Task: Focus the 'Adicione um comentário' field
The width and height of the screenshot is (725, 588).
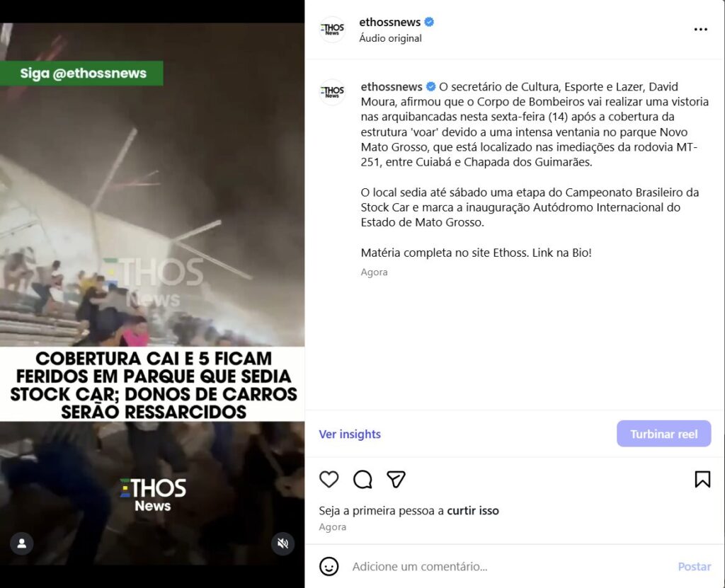Action: pos(508,566)
